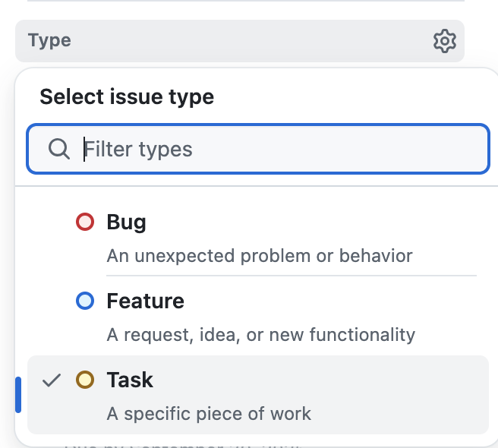Screen dimensions: 498x448
Task: Focus the Filter types search field
Action: [x=281, y=149]
